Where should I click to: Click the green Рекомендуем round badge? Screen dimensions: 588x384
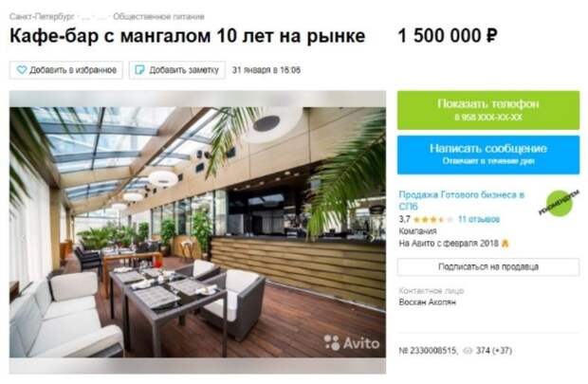pyautogui.click(x=560, y=203)
